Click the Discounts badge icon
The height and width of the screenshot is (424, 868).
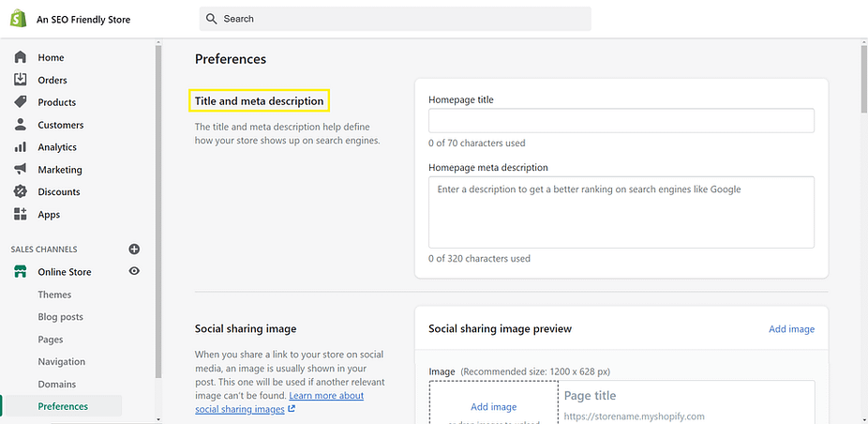[x=20, y=191]
